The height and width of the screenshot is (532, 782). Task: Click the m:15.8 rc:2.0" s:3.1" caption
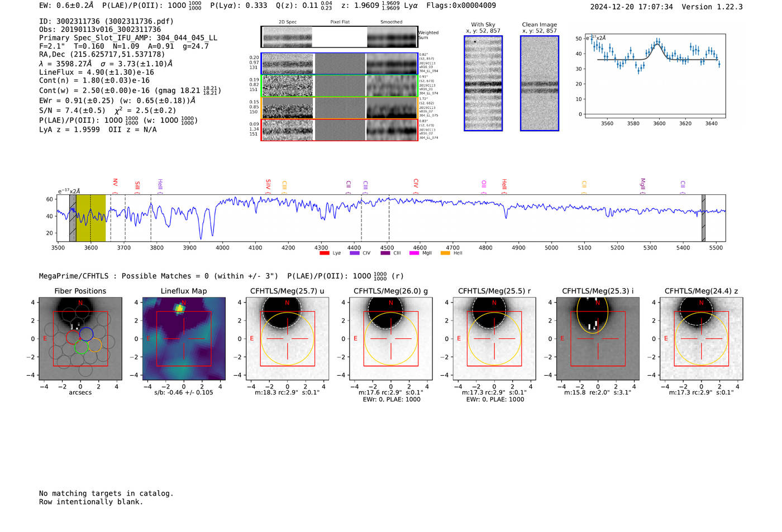[x=598, y=392]
